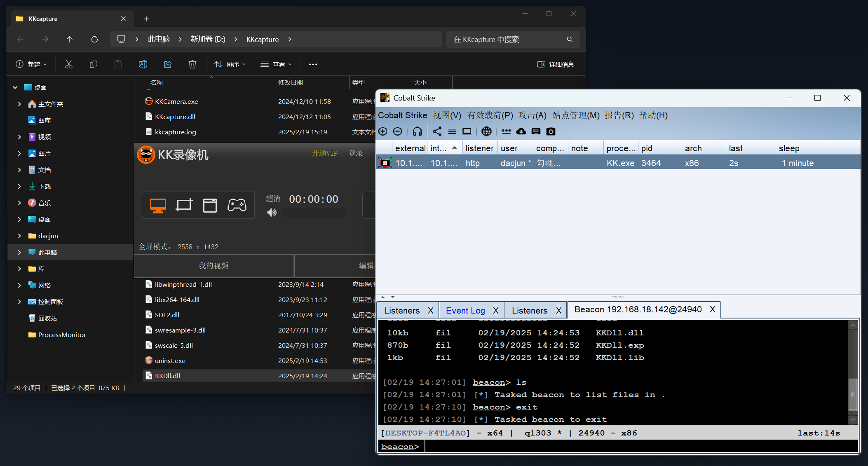Add a new File Explorer tab
Image resolution: width=868 pixels, height=466 pixels.
click(x=146, y=19)
